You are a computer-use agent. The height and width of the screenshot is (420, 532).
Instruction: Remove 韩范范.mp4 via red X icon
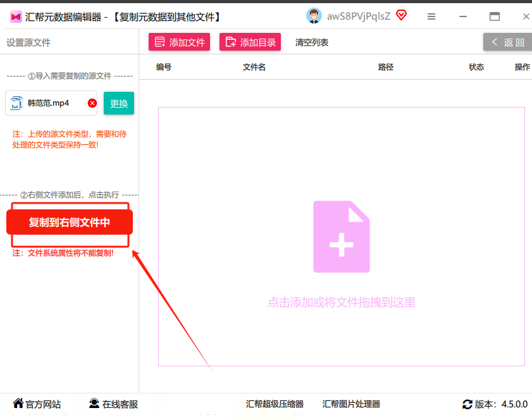click(92, 103)
